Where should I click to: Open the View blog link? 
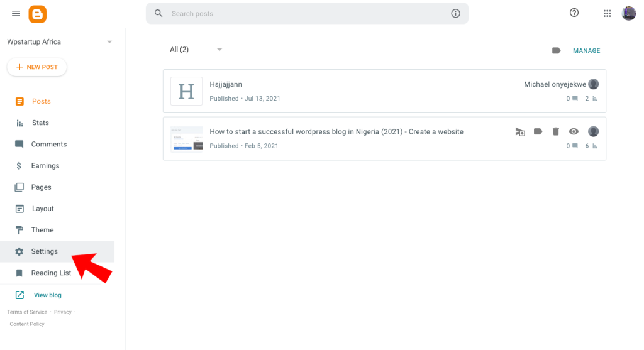click(x=47, y=295)
